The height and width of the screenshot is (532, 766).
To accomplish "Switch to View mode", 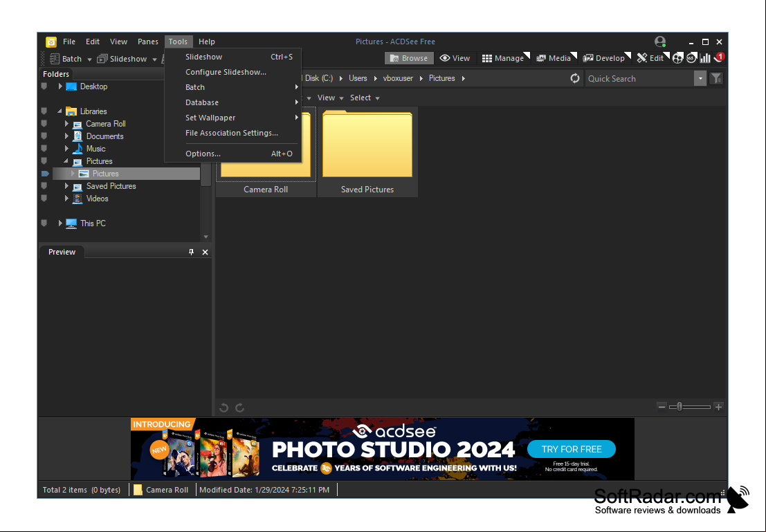I will (x=455, y=58).
